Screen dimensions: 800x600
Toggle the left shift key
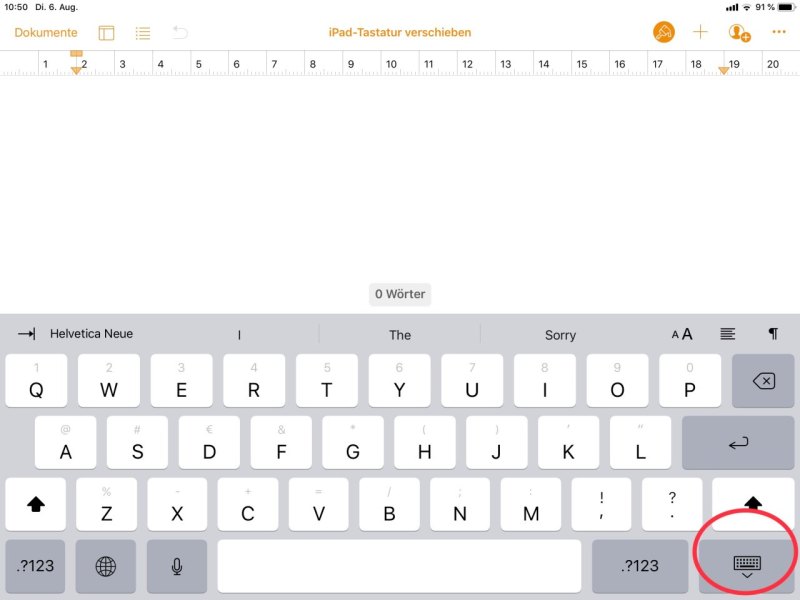pyautogui.click(x=36, y=505)
